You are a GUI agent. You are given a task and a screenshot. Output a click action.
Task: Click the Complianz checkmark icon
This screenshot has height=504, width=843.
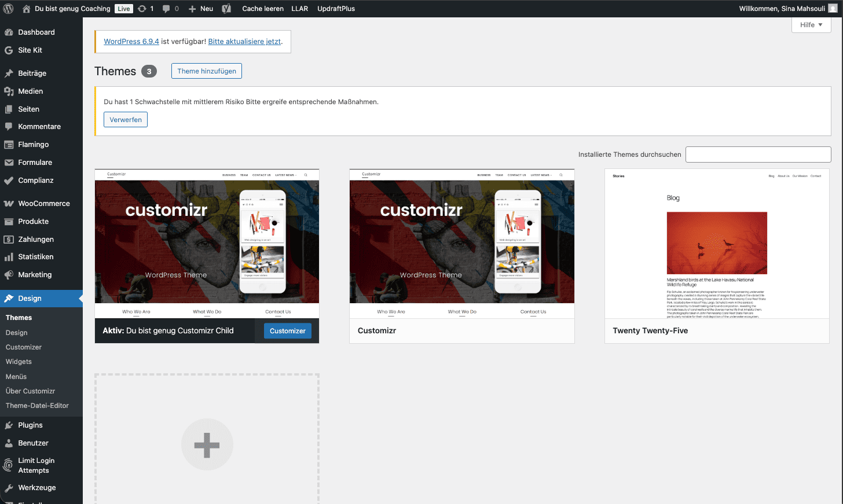click(9, 181)
